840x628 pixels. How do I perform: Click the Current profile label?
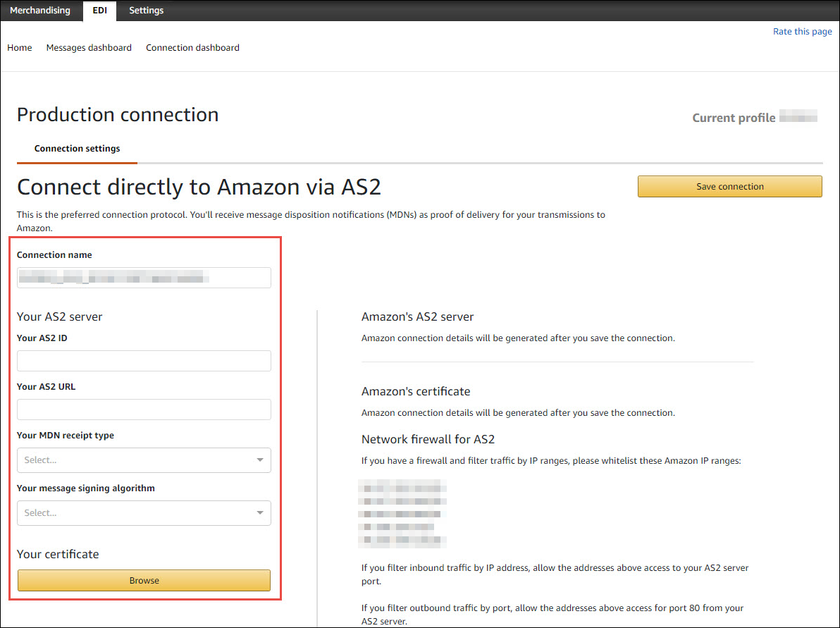tap(734, 118)
